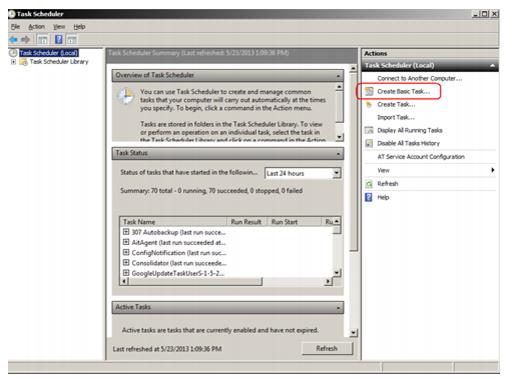Click the blue Help toolbar icon

[59, 40]
